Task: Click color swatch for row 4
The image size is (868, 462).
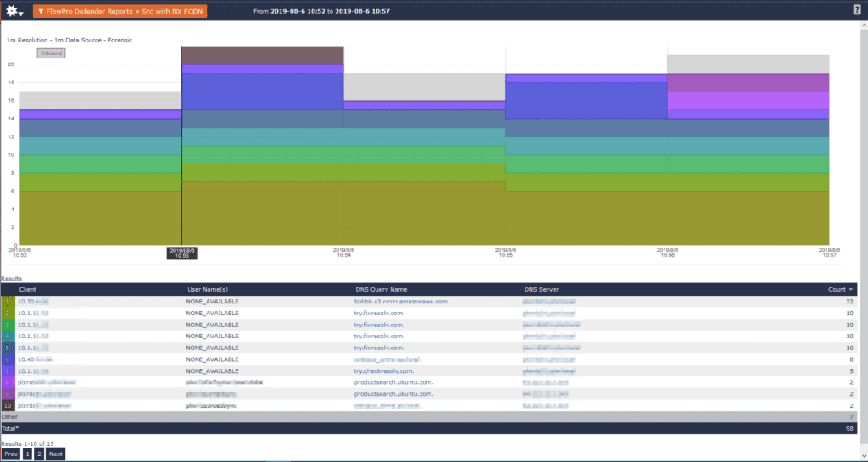Action: point(8,336)
